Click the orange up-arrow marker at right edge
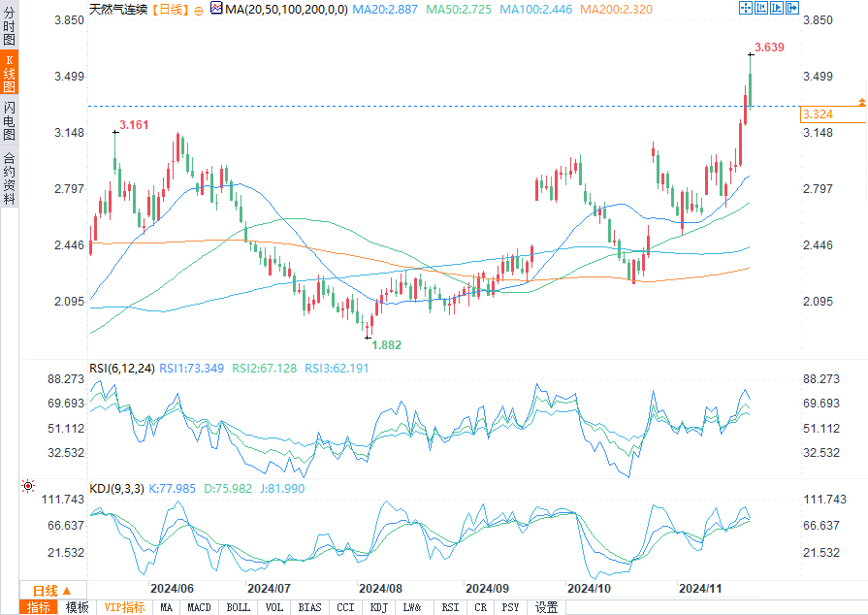This screenshot has height=615, width=868. (x=860, y=102)
